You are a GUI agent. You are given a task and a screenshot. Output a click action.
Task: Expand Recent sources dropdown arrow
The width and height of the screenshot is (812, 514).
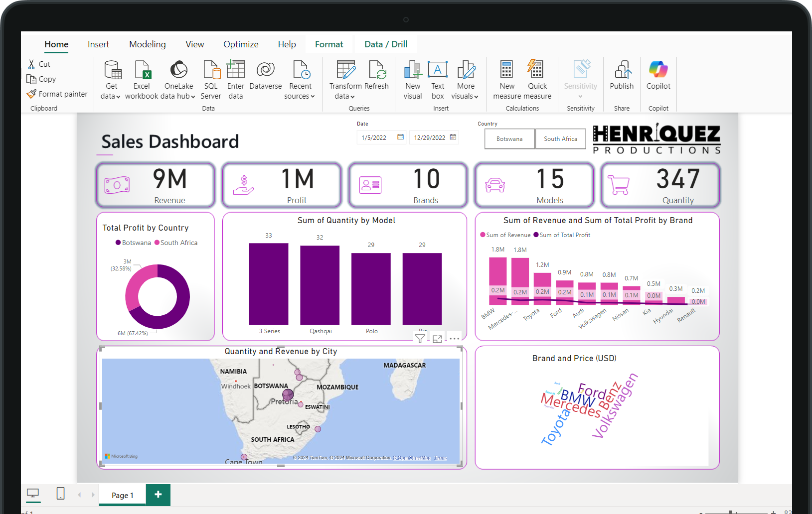[x=313, y=97]
